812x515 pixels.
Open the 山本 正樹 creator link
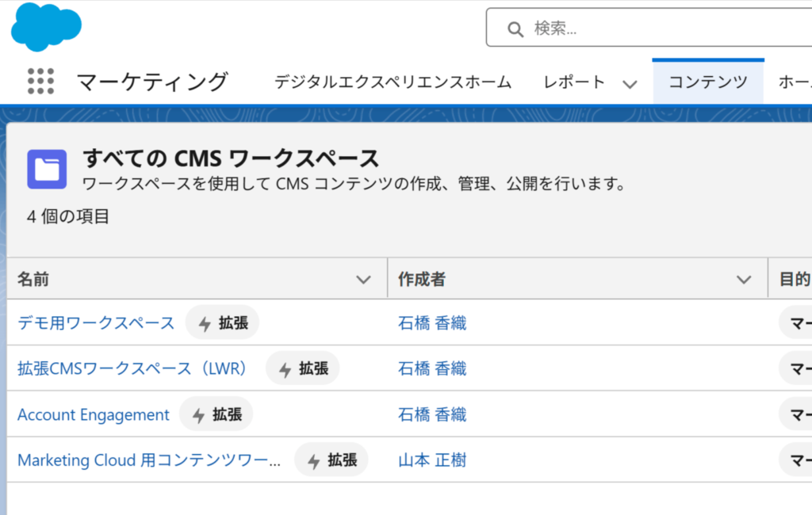[x=432, y=460]
